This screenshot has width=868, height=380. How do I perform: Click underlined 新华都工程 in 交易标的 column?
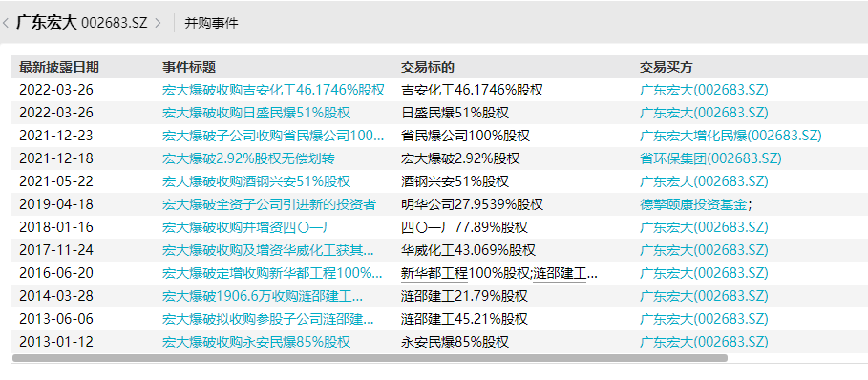434,273
